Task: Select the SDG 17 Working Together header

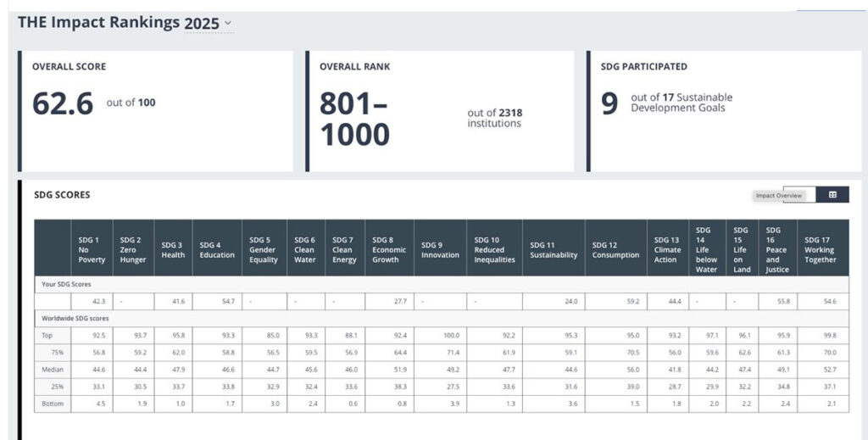Action: click(820, 249)
